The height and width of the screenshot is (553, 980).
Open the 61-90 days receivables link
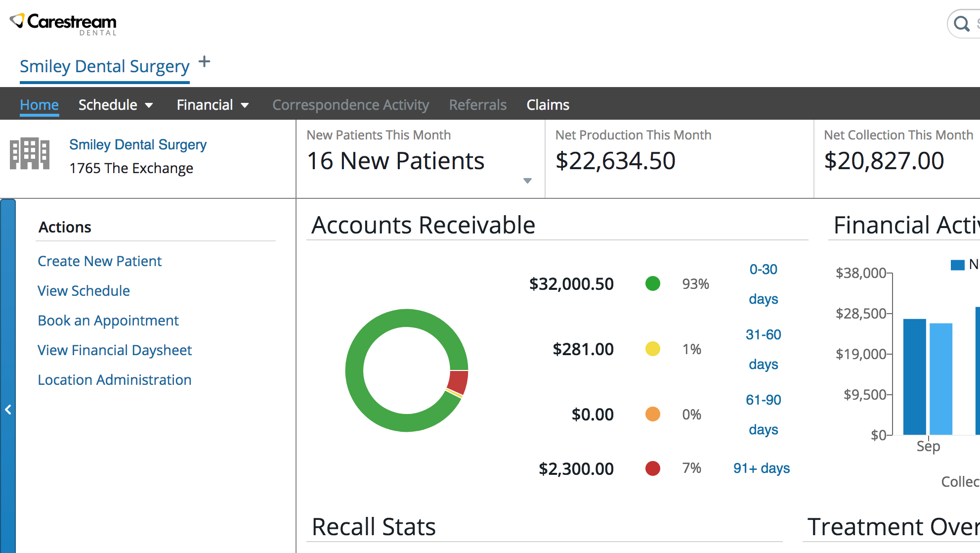click(764, 415)
